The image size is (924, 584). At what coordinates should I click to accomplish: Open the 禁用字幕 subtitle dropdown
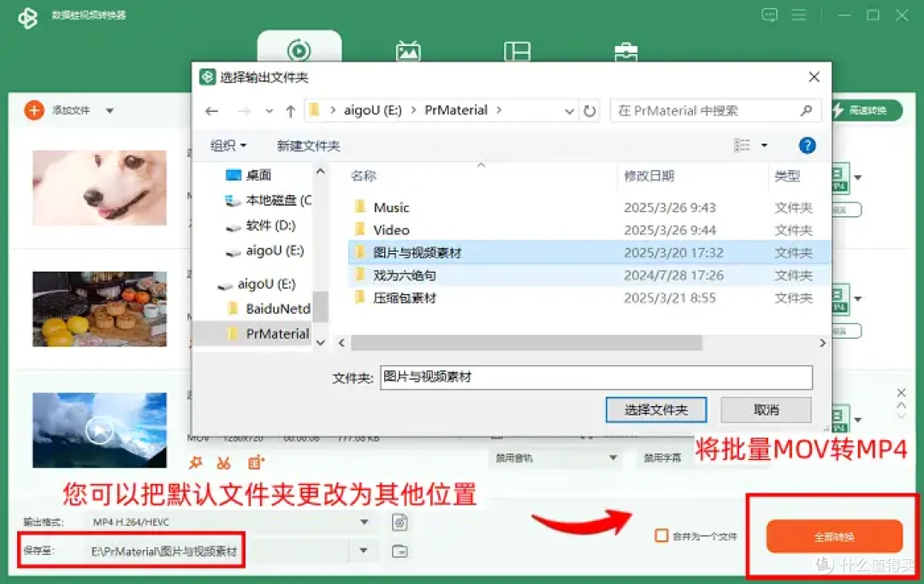tap(663, 458)
